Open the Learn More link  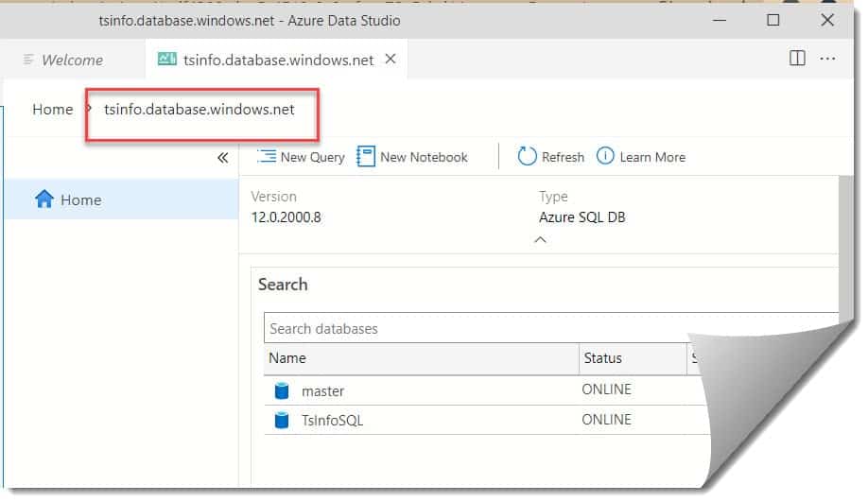click(x=641, y=157)
